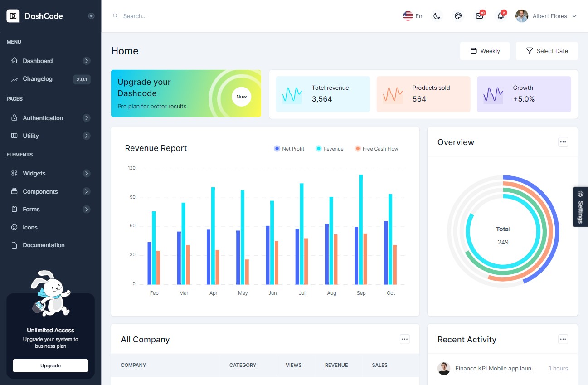
Task: Open Overview card three-dot options
Action: [563, 142]
